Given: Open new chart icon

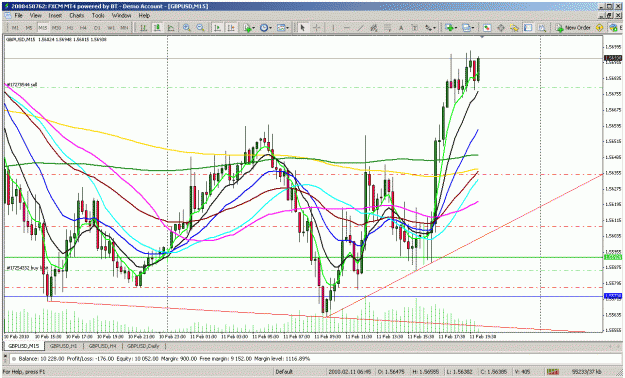Looking at the screenshot, I should [449, 28].
